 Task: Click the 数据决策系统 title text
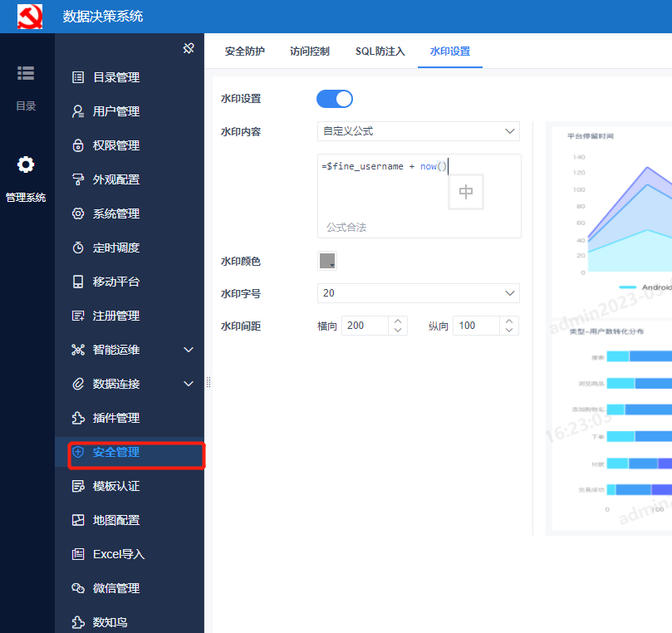[x=103, y=17]
